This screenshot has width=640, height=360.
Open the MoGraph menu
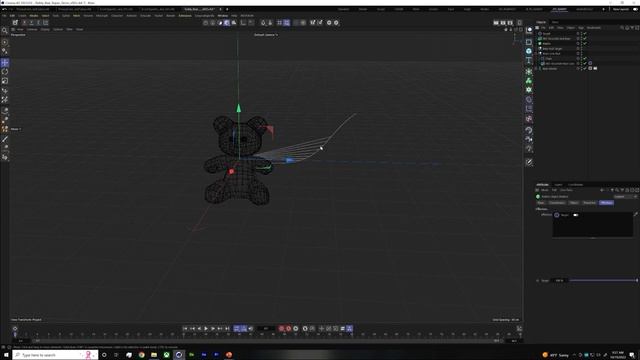(x=102, y=16)
